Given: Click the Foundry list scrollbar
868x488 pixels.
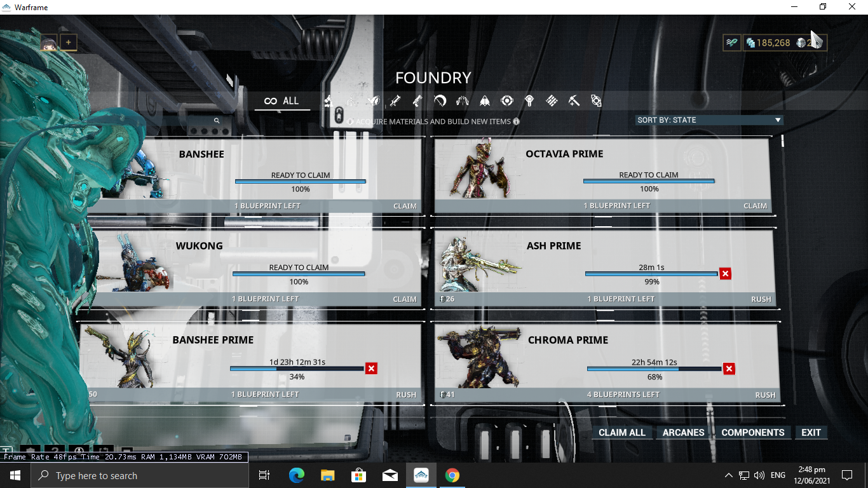Looking at the screenshot, I should [782, 141].
